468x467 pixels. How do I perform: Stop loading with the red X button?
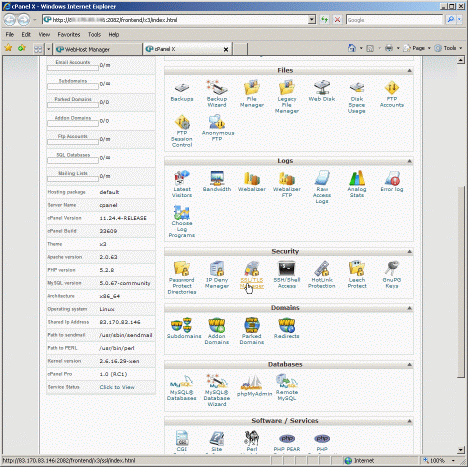pyautogui.click(x=337, y=20)
